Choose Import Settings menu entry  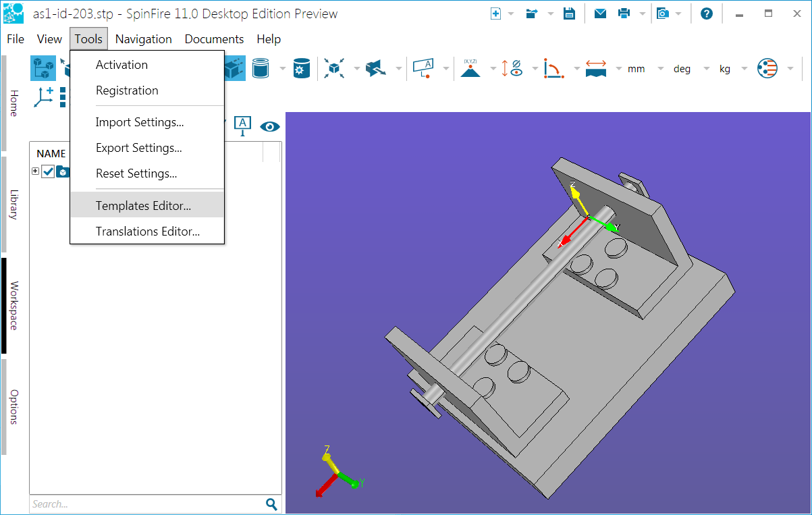(140, 122)
